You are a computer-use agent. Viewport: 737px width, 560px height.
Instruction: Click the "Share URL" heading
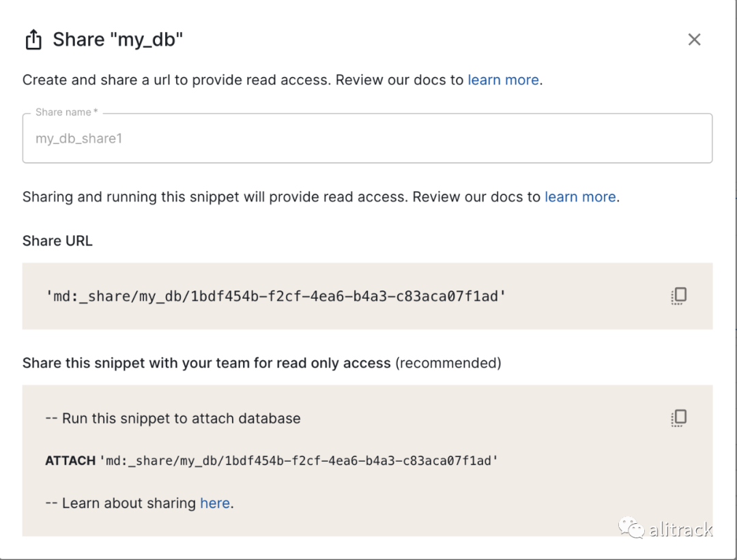[x=57, y=241]
